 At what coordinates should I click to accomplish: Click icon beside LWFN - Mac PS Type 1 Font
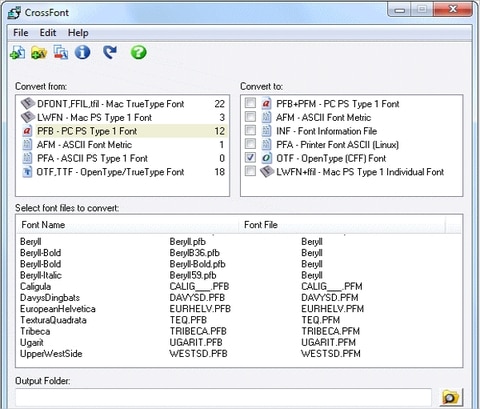click(x=28, y=117)
